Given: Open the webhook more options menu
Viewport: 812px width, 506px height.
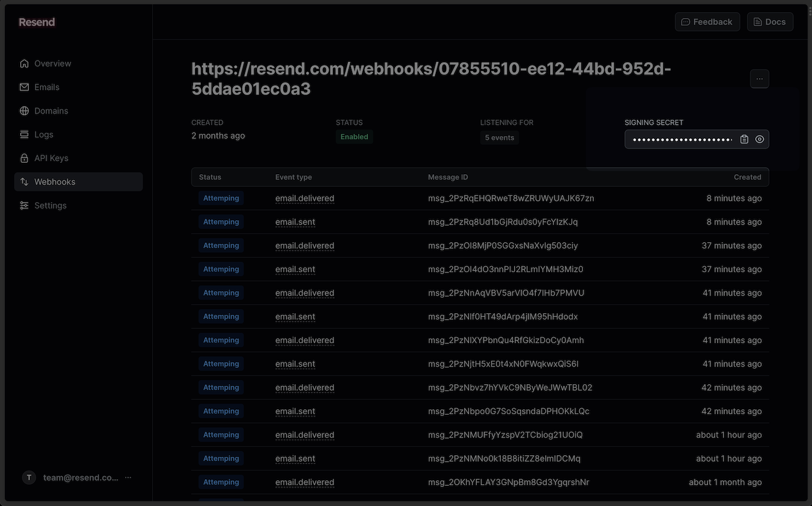Looking at the screenshot, I should (760, 79).
